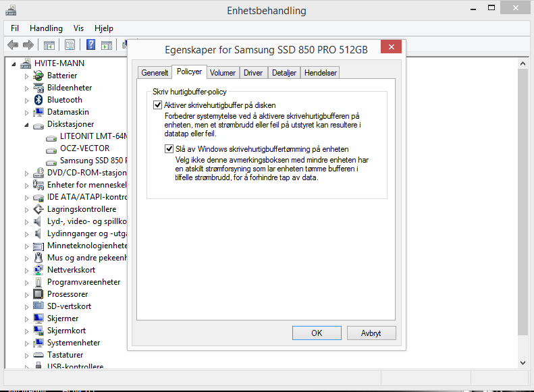Click the Nettverkskort network icon

[38, 270]
